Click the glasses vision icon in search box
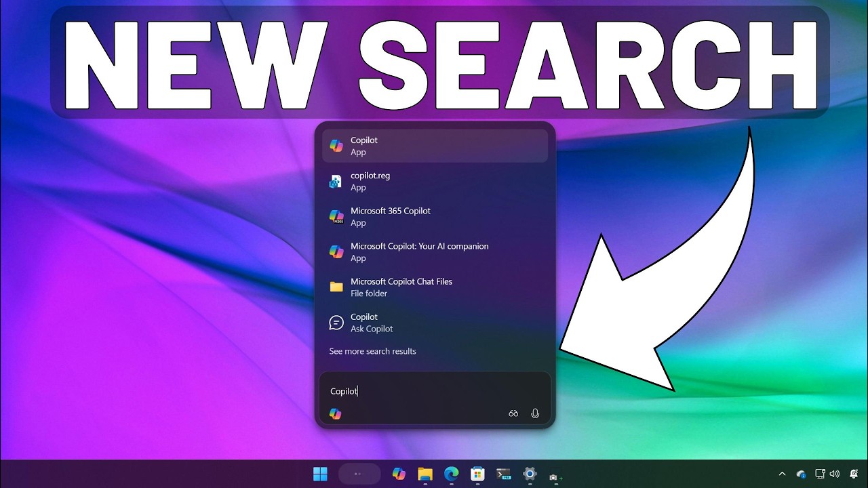The width and height of the screenshot is (868, 488). (513, 413)
